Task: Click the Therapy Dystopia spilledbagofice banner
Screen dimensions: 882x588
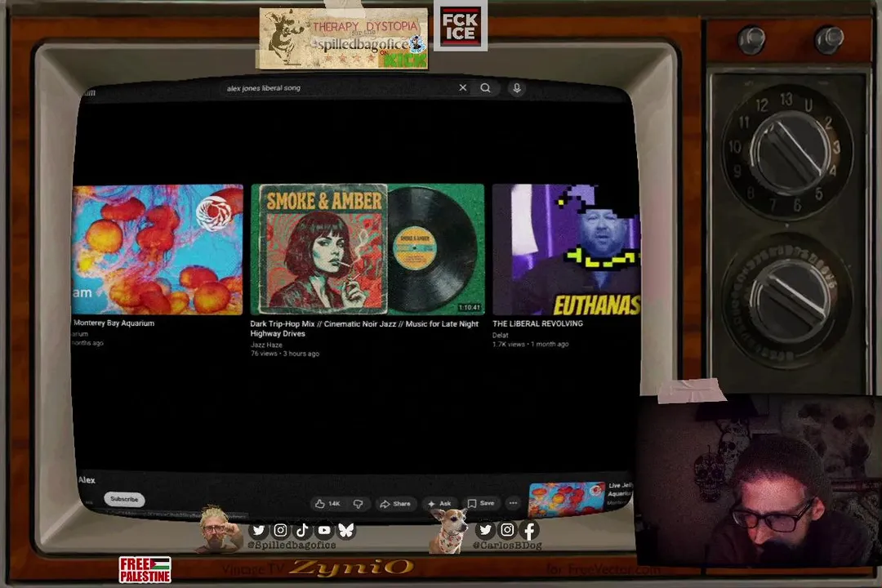Action: (x=342, y=38)
